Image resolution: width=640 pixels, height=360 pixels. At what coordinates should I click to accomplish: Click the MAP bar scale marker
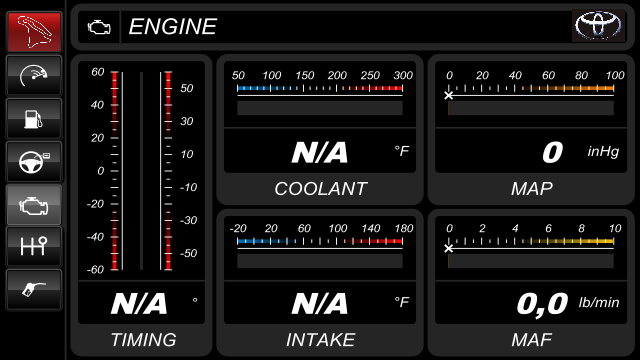click(x=449, y=96)
